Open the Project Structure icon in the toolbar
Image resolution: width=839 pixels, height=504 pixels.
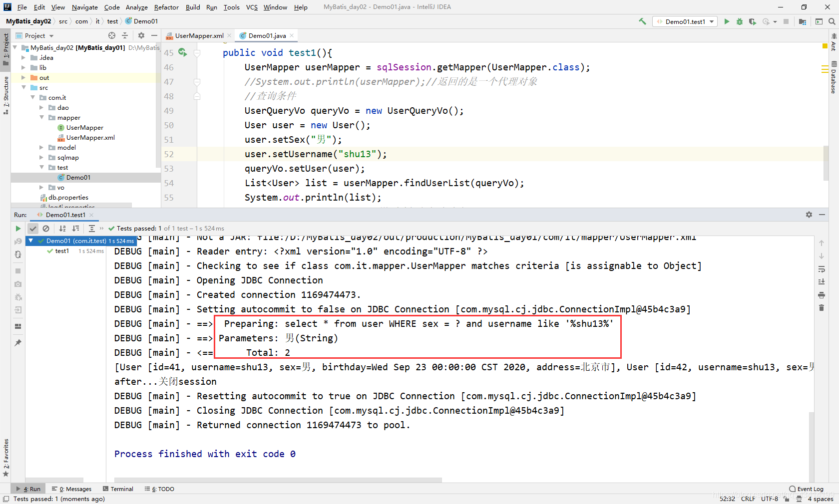(x=803, y=21)
